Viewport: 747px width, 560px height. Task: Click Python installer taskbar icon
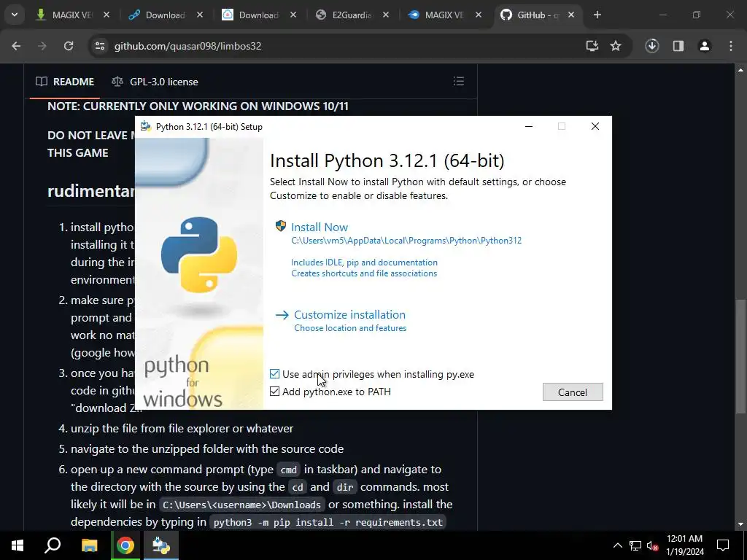161,545
